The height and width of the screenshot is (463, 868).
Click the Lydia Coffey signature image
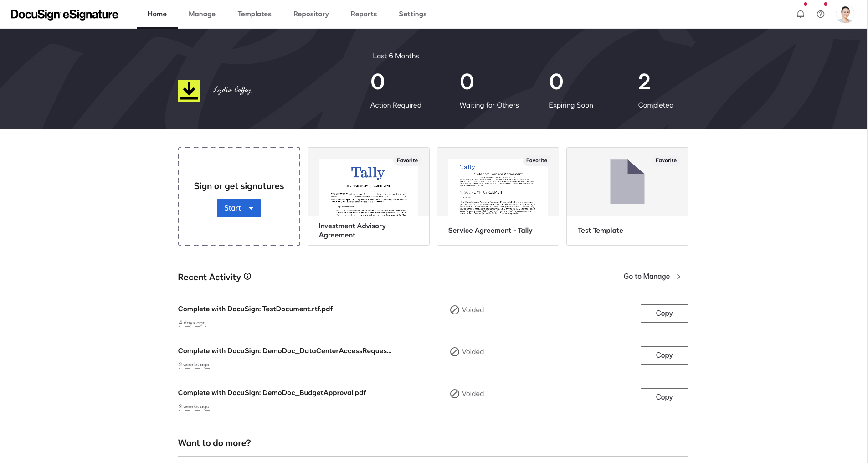pos(232,90)
